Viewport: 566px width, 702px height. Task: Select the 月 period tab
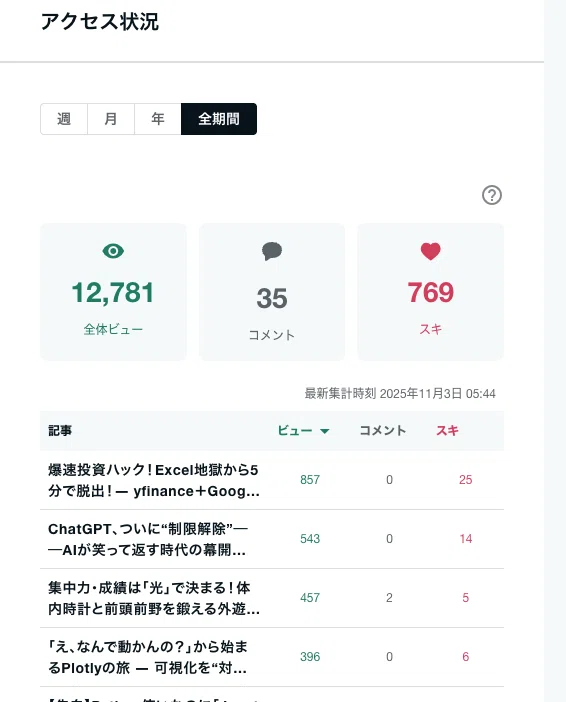click(111, 119)
